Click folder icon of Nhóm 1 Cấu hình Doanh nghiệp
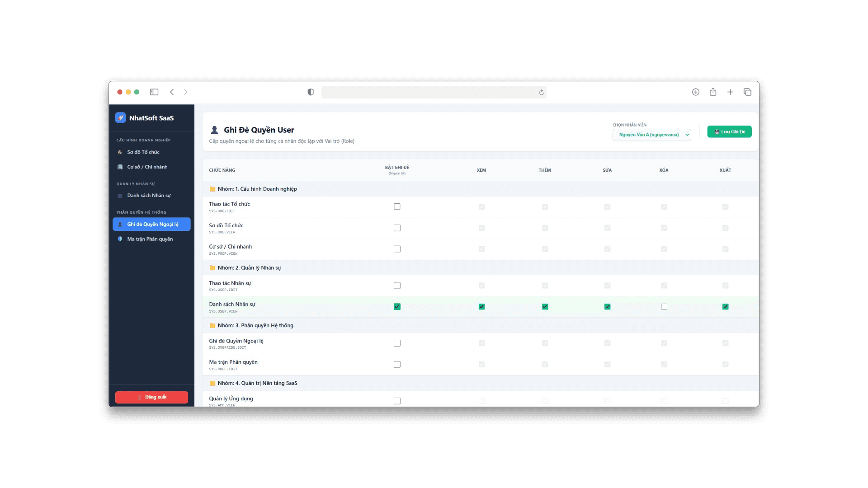This screenshot has height=488, width=868. pyautogui.click(x=212, y=189)
